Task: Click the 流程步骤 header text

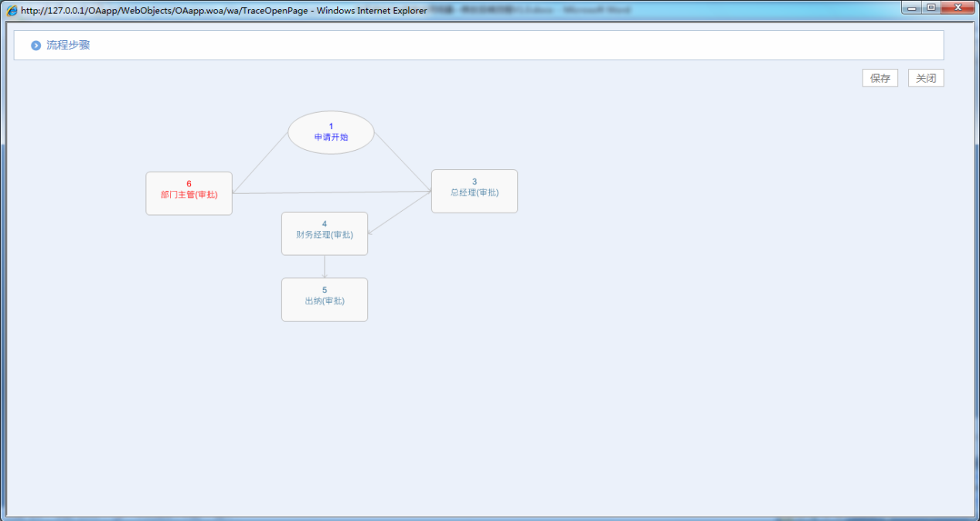Action: [x=68, y=46]
